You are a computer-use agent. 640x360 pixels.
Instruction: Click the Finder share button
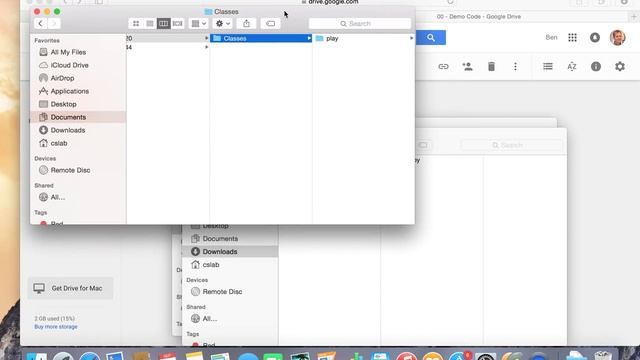click(247, 24)
